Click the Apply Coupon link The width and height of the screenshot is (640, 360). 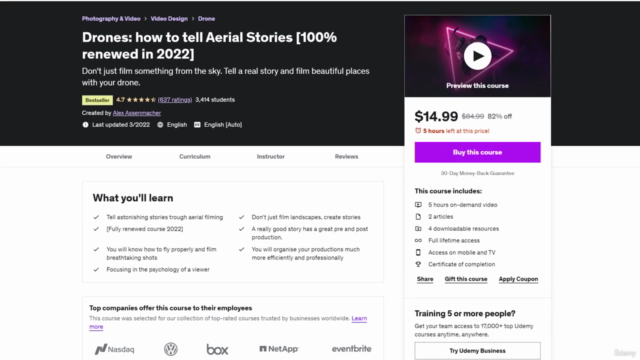(518, 279)
